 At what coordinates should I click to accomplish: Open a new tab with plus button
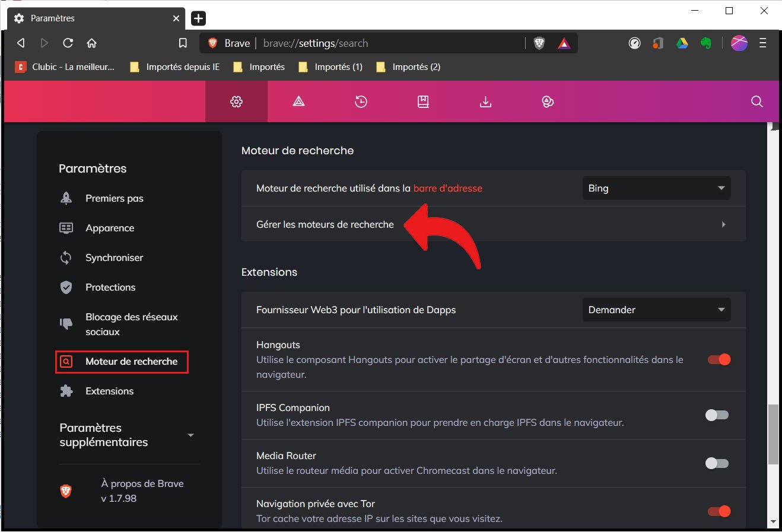coord(198,18)
